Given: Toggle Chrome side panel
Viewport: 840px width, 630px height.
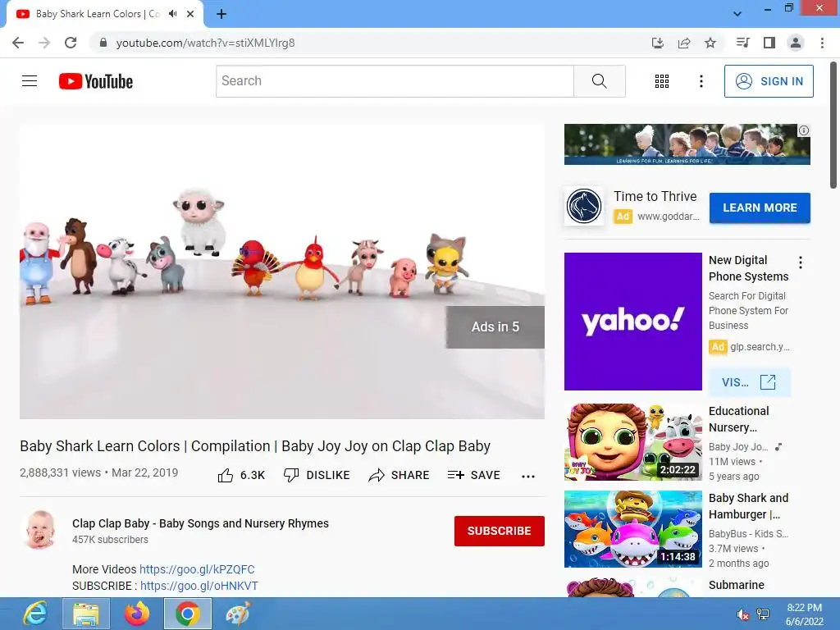Looking at the screenshot, I should coord(769,43).
